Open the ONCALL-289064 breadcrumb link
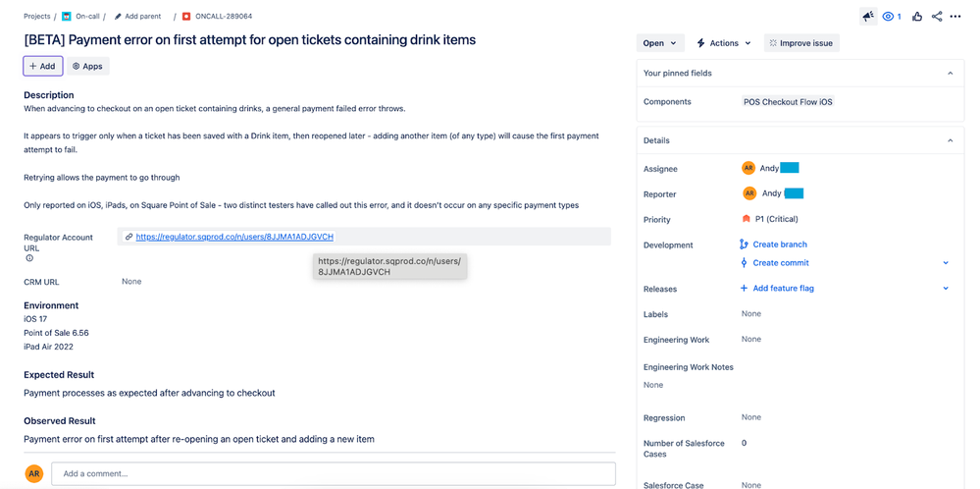 [x=223, y=17]
